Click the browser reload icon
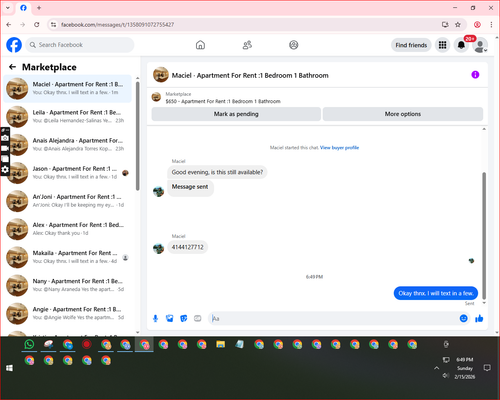This screenshot has height=400, width=500. 37,24
